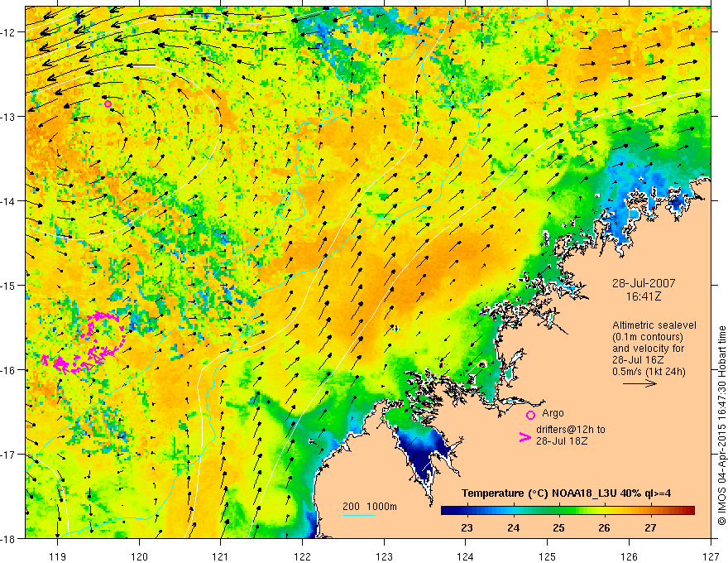This screenshot has width=728, height=563.
Task: Click latitude axis label '-12'
Action: point(9,32)
